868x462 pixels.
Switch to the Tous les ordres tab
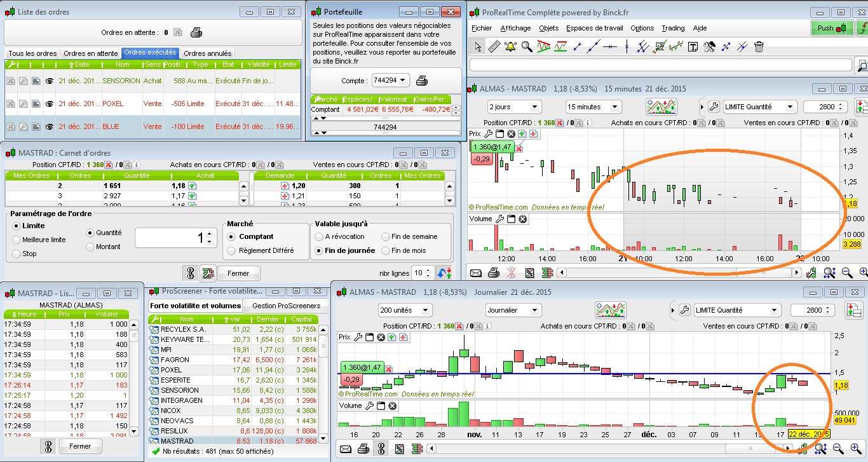coord(32,53)
